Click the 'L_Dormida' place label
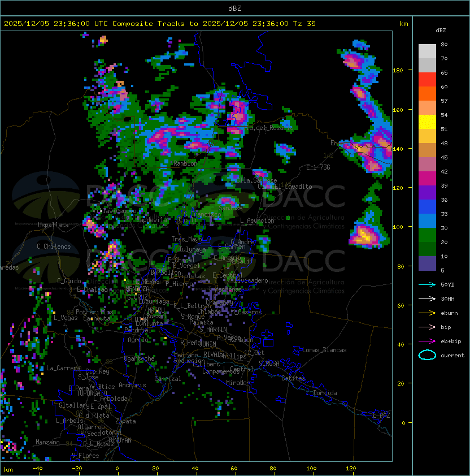470x476 pixels. [x=321, y=393]
